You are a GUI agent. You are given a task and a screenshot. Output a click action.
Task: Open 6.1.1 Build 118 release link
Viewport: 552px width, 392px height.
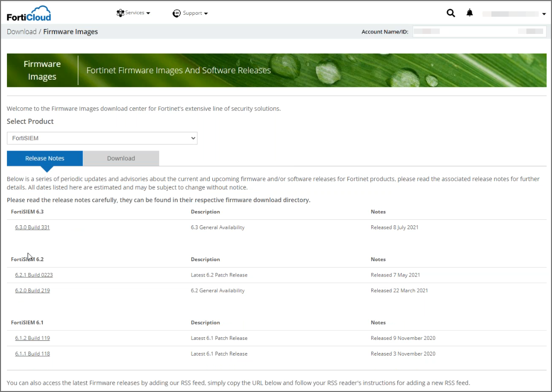tap(32, 354)
